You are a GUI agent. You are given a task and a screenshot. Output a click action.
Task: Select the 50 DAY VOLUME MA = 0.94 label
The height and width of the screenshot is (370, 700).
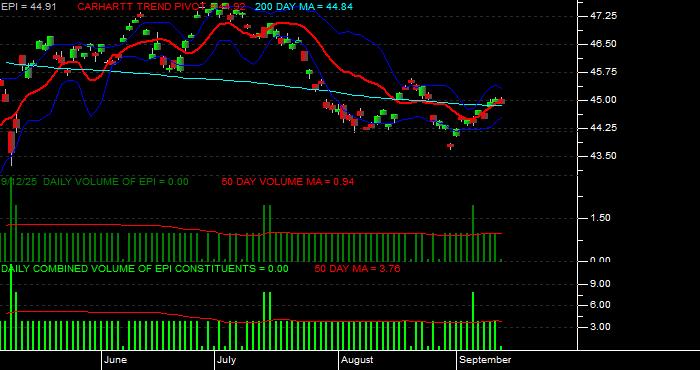pos(288,182)
